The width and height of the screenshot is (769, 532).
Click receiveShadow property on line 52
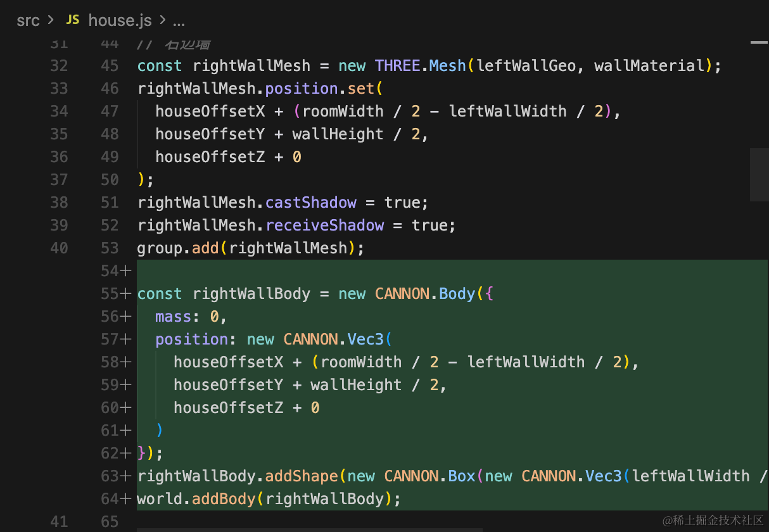pos(325,225)
